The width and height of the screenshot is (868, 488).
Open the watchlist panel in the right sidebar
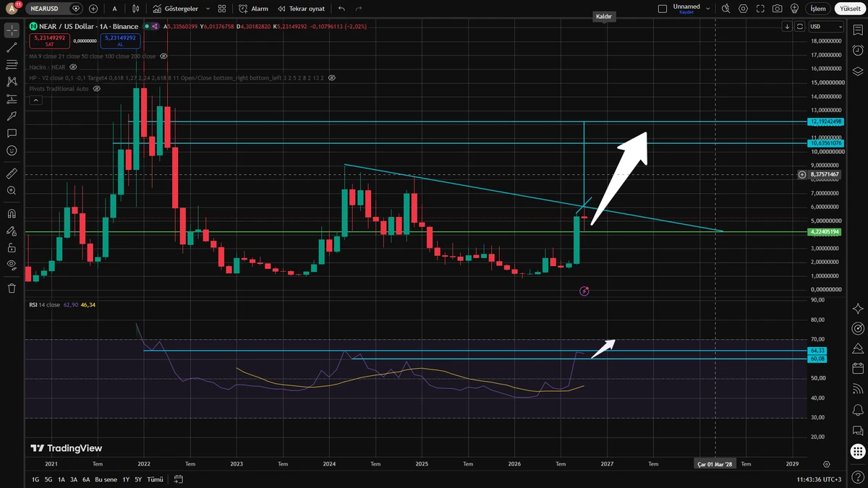point(858,30)
